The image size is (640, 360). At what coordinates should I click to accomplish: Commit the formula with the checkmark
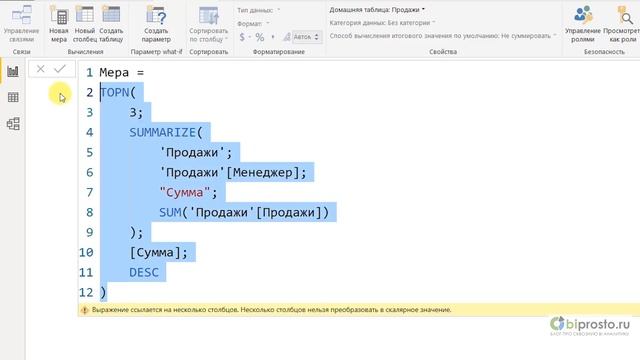tap(60, 69)
